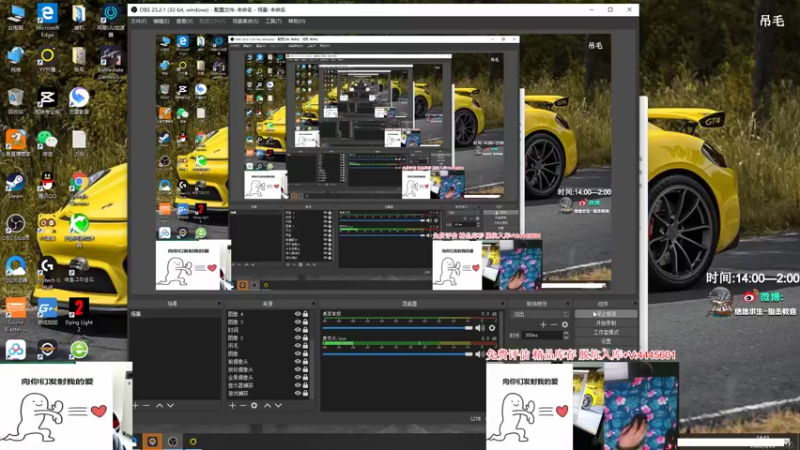Toggle lock for 时间 source
This screenshot has height=450, width=800.
point(305,330)
